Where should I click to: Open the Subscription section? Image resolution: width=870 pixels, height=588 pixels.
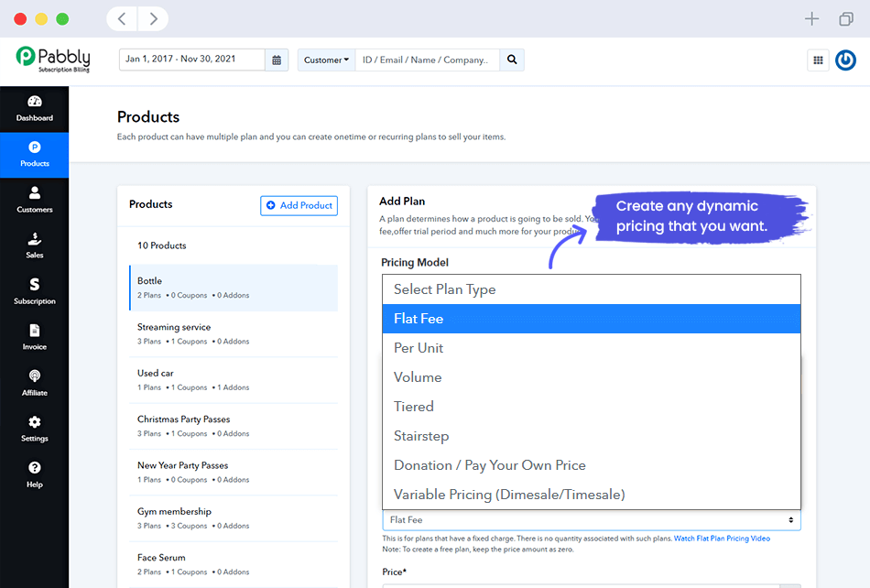(34, 291)
